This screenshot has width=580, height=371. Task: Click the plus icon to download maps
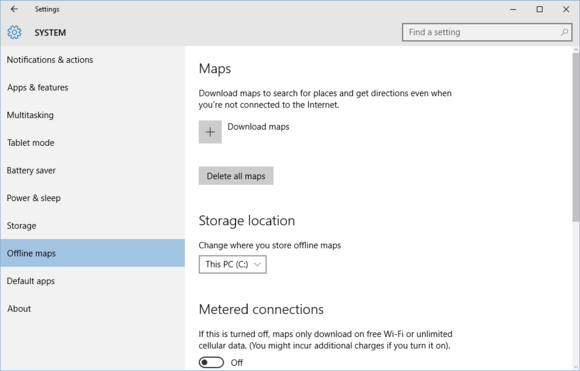[x=210, y=132]
